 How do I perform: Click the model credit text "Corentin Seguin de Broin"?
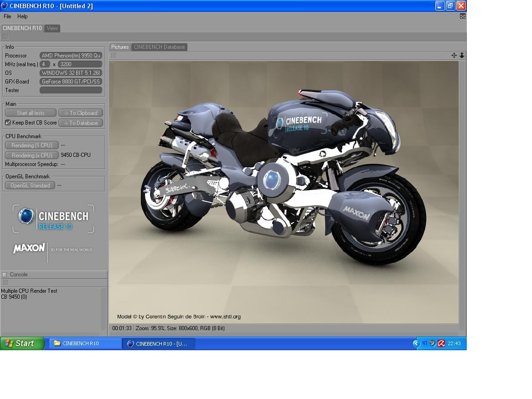click(176, 316)
